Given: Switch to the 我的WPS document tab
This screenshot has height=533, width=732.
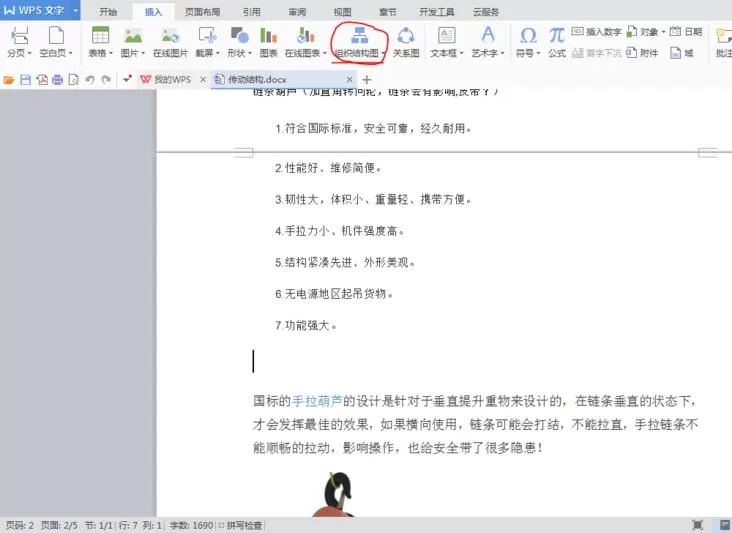Looking at the screenshot, I should (172, 80).
